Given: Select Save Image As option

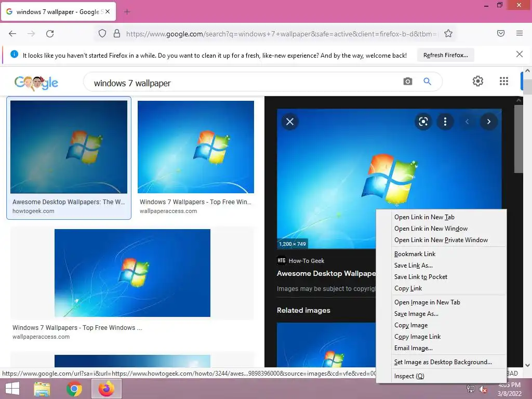Looking at the screenshot, I should tap(416, 314).
